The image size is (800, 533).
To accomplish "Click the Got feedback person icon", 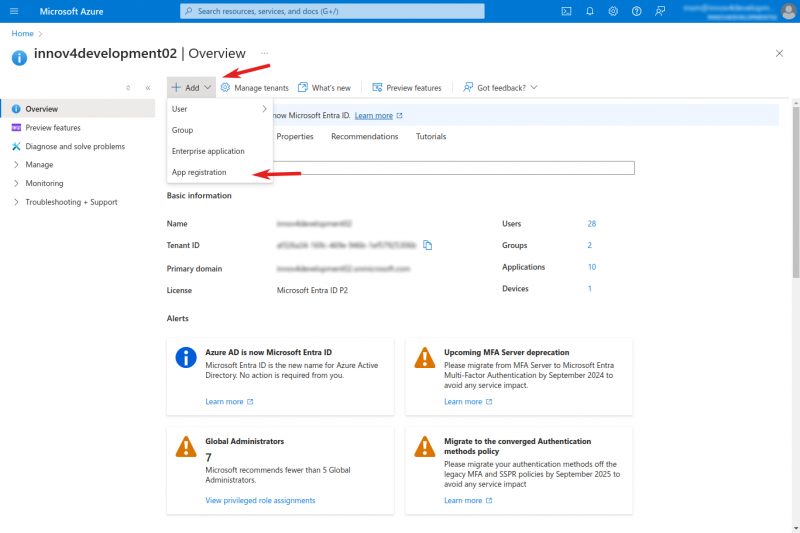I will [x=468, y=87].
